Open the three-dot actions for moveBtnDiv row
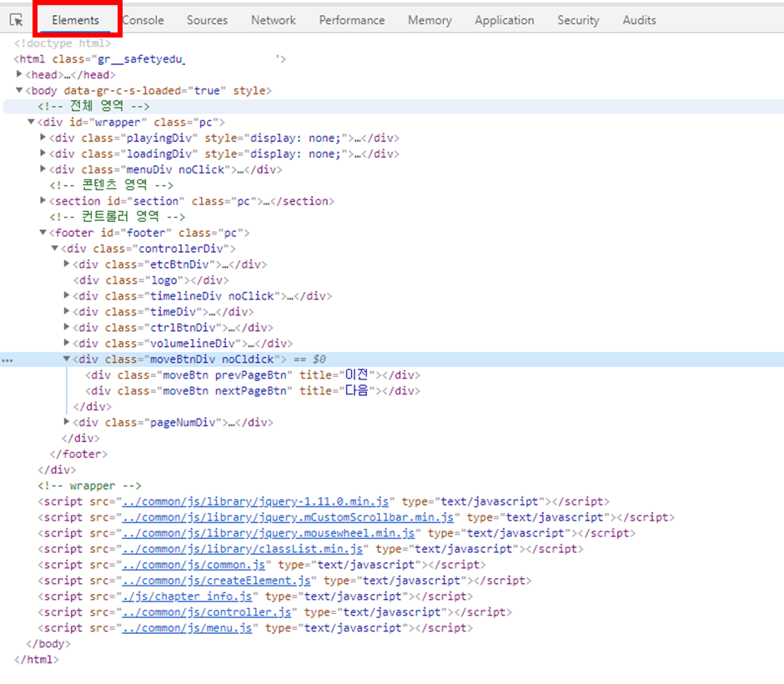 (x=7, y=360)
